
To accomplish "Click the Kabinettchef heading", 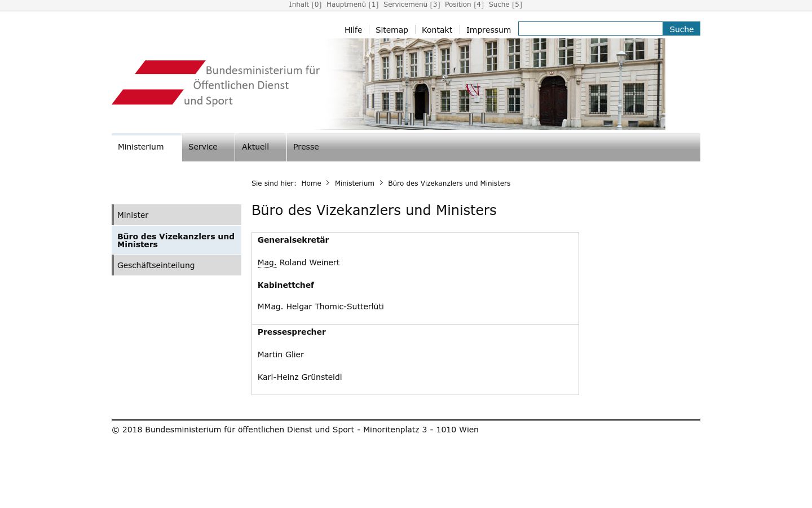I will (x=286, y=285).
